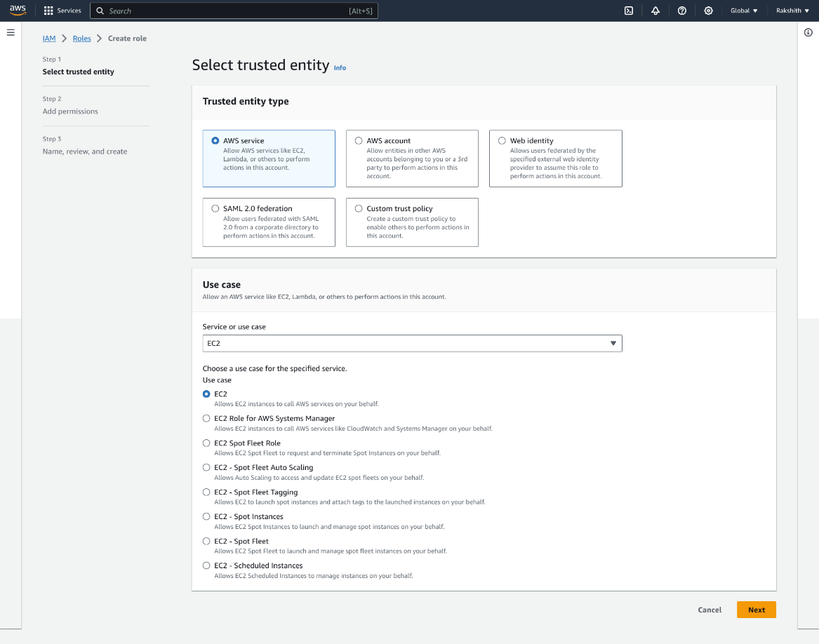Focus the AWS search field
Image resolution: width=819 pixels, height=644 pixels.
[234, 11]
